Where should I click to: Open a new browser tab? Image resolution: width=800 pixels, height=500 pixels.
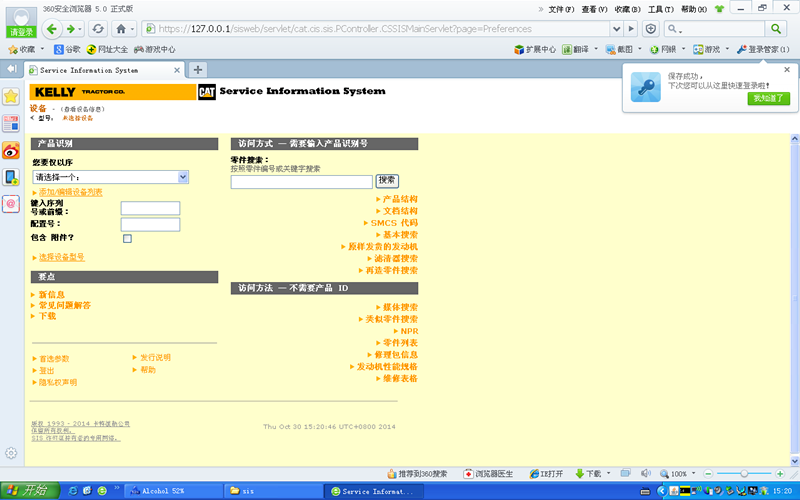(198, 69)
